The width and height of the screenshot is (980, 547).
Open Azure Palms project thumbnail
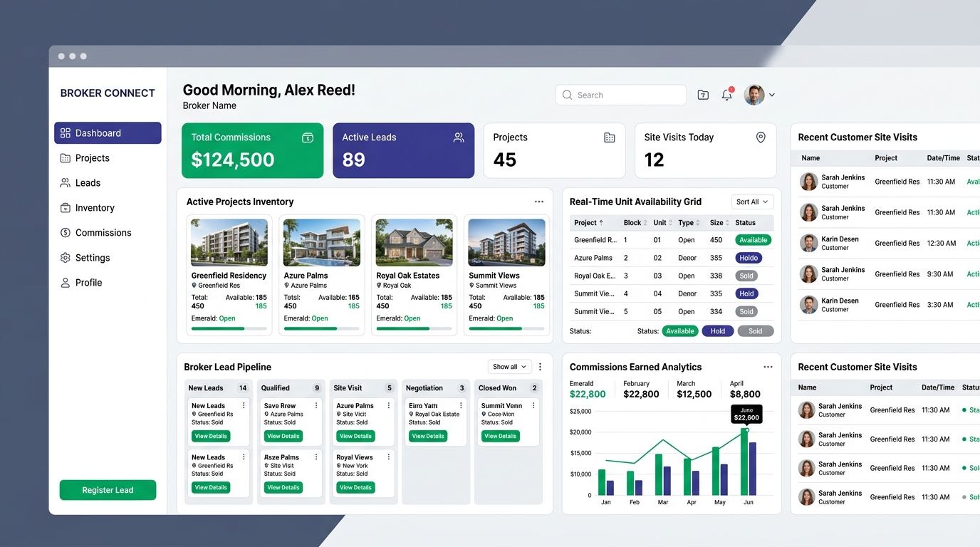[x=322, y=242]
